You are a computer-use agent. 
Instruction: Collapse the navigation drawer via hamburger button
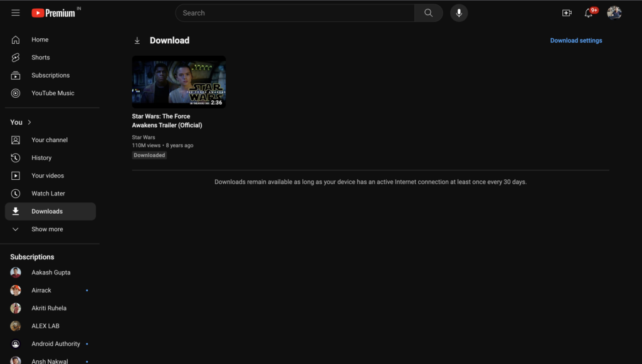click(15, 12)
